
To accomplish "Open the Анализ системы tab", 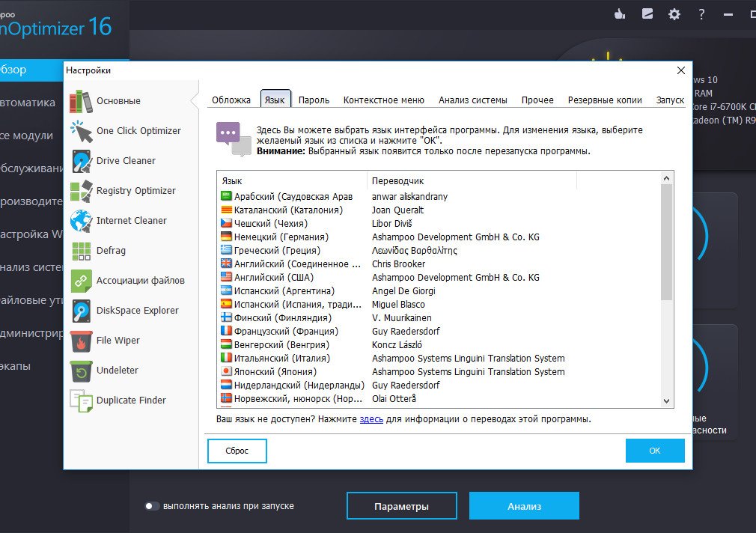I will [473, 100].
